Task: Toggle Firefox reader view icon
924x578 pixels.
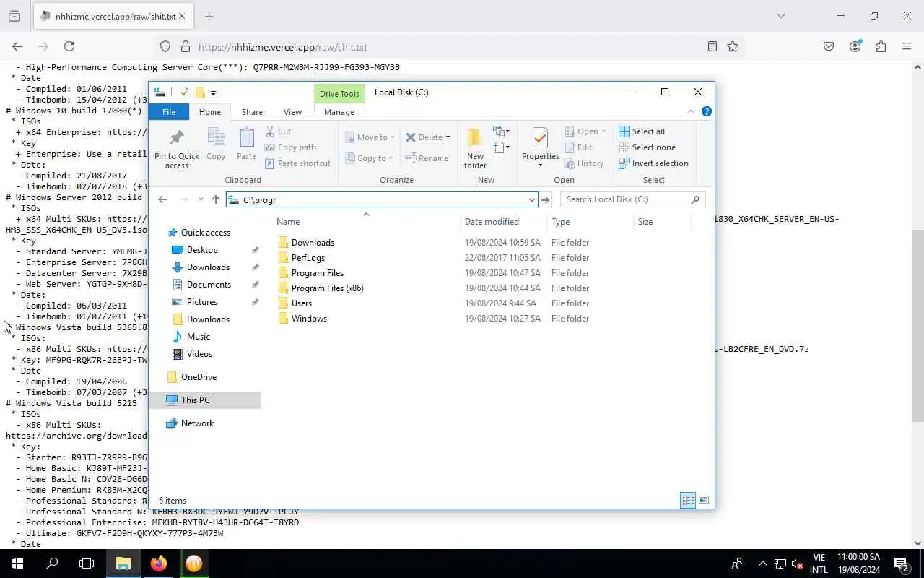Action: point(712,46)
